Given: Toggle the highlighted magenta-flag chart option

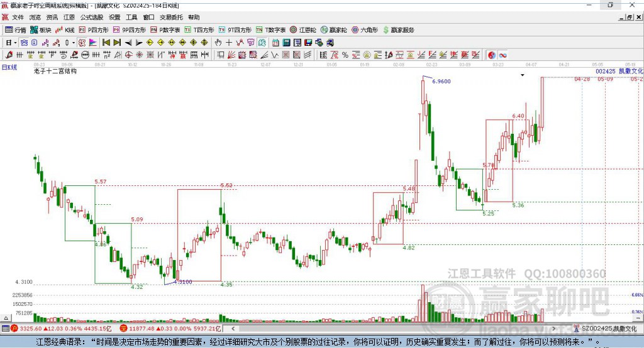Looking at the screenshot, I should pyautogui.click(x=93, y=43).
